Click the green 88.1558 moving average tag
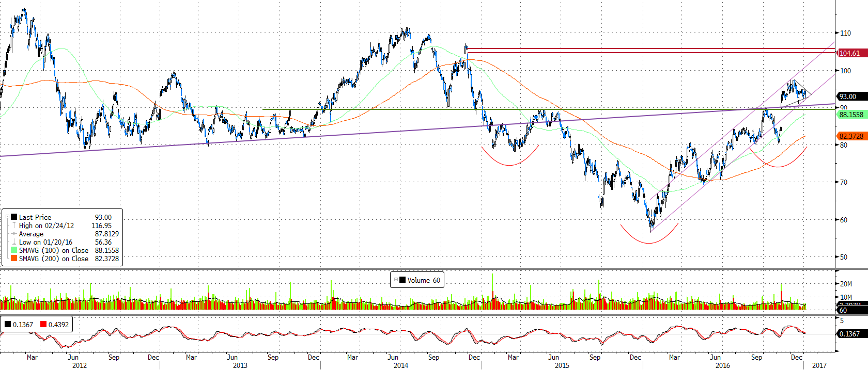The height and width of the screenshot is (370, 868). 851,115
